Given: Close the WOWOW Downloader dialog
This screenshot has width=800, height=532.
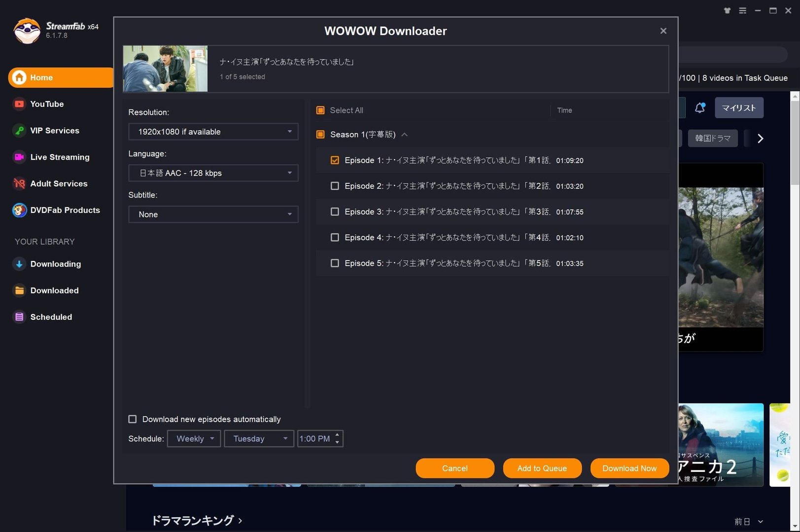Looking at the screenshot, I should [663, 31].
